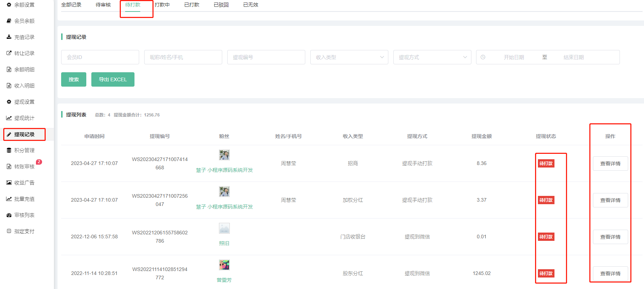
Task: Switch to the 已打款 tab
Action: 192,5
